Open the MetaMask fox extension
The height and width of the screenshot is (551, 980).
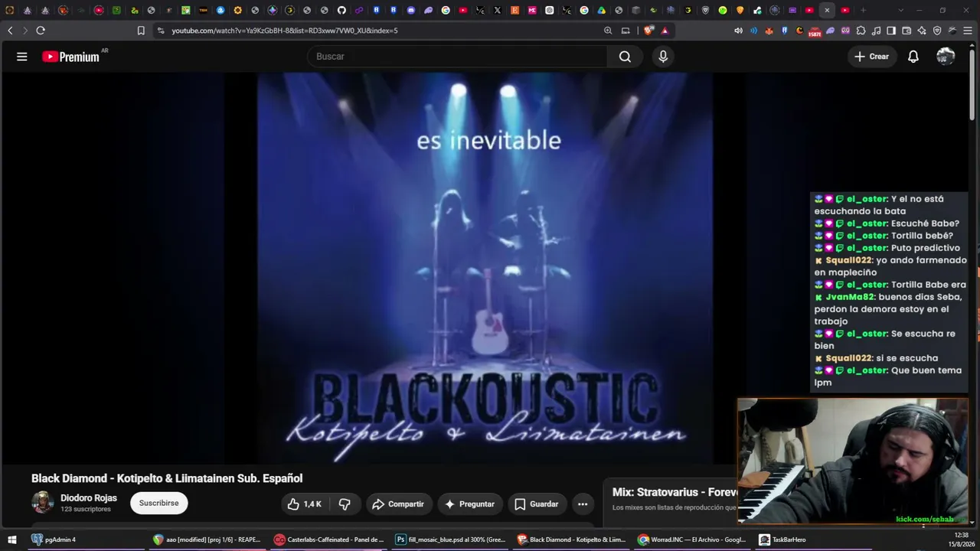(x=769, y=31)
